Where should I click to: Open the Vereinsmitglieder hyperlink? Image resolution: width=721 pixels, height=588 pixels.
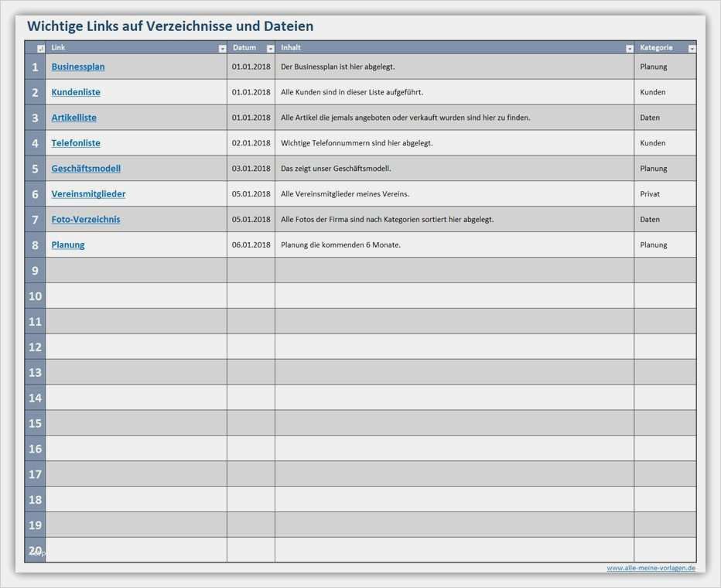87,193
